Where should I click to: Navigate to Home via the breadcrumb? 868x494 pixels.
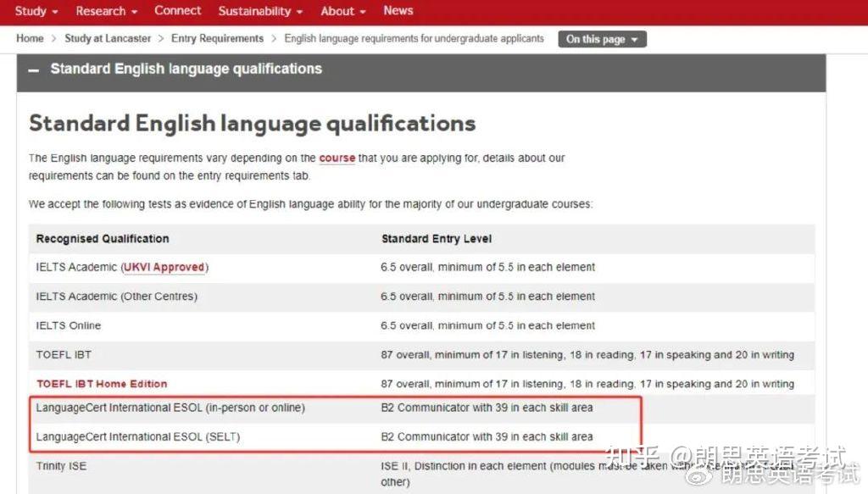click(30, 38)
